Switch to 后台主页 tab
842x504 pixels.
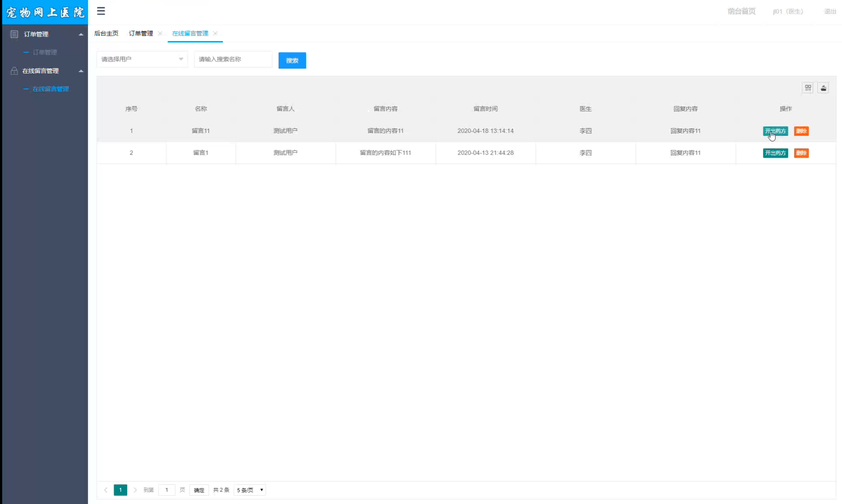point(106,33)
